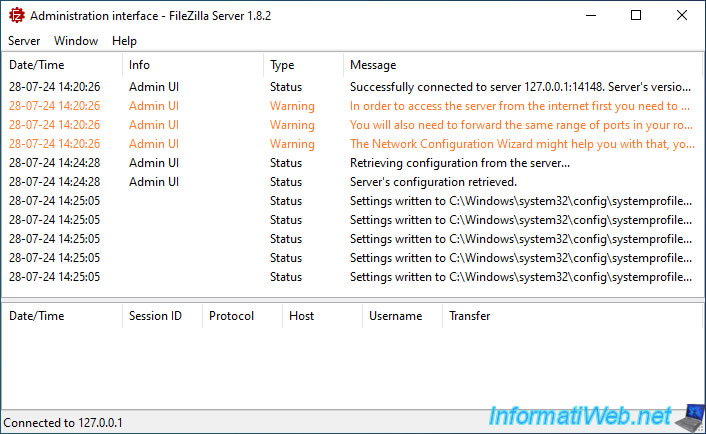Click the Username column header
706x434 pixels.
[x=395, y=316]
